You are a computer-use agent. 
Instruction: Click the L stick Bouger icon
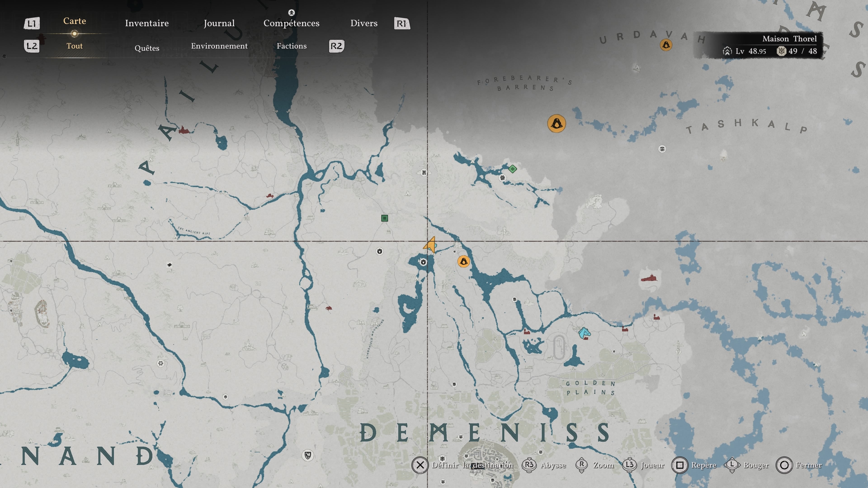[732, 465]
